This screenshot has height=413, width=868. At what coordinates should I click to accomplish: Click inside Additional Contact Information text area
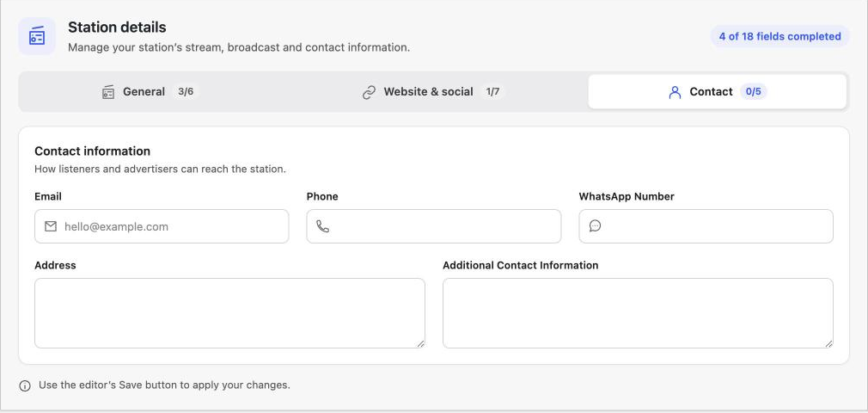click(638, 313)
